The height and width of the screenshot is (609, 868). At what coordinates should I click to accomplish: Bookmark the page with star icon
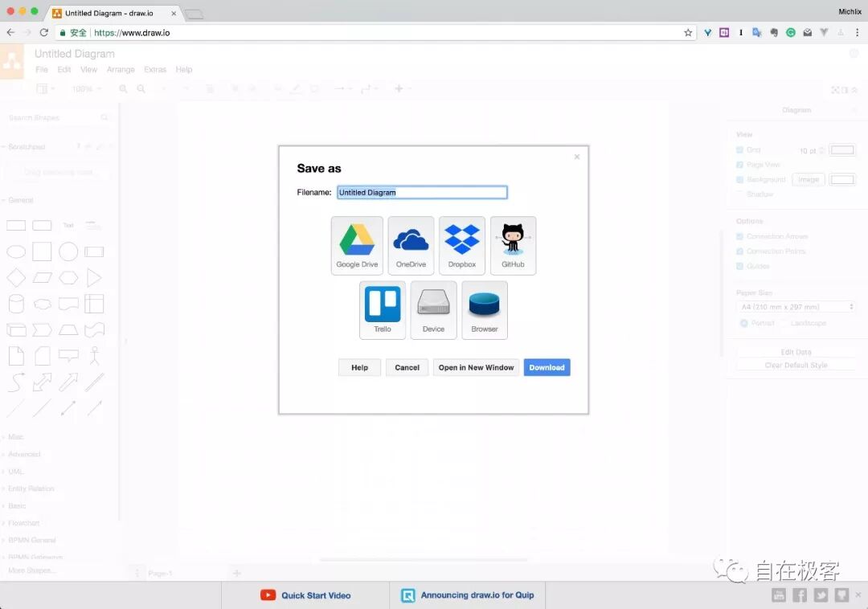[x=687, y=33]
